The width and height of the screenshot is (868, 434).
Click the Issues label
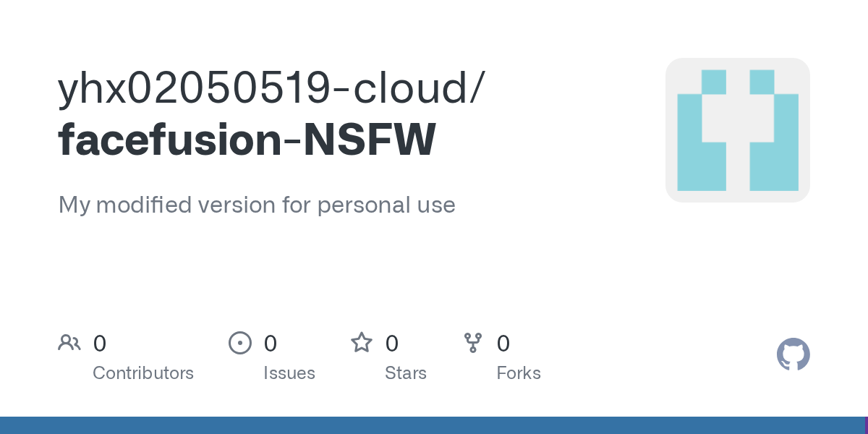[x=289, y=373]
